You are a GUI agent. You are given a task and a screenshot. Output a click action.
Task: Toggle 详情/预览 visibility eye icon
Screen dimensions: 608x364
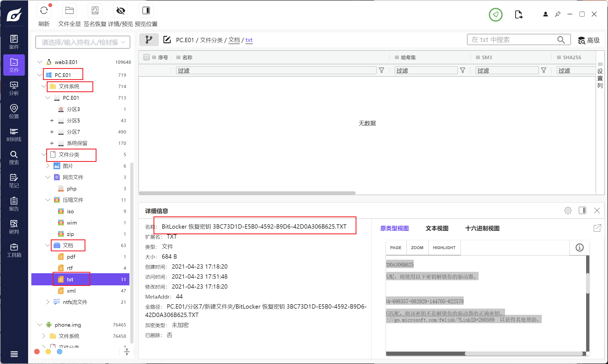coord(121,11)
